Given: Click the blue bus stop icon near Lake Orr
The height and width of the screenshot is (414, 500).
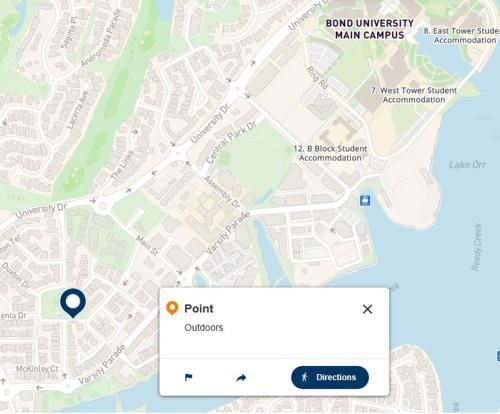Looking at the screenshot, I should coord(365,201).
